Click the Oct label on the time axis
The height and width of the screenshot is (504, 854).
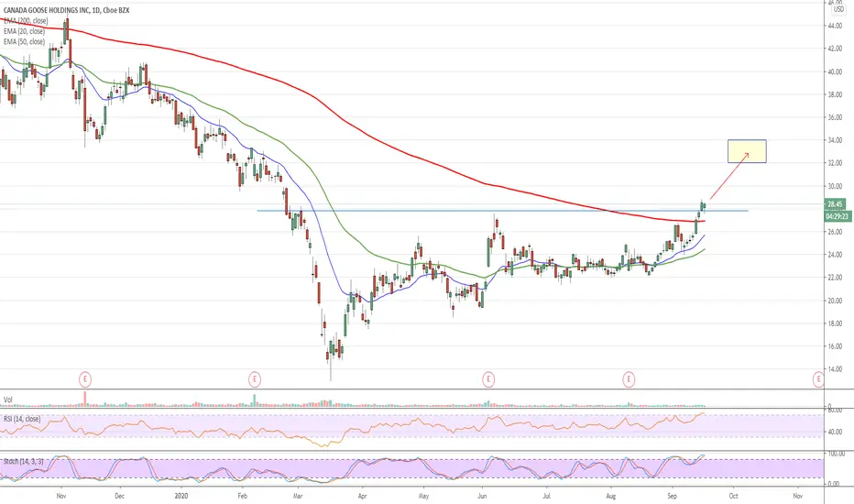point(734,496)
